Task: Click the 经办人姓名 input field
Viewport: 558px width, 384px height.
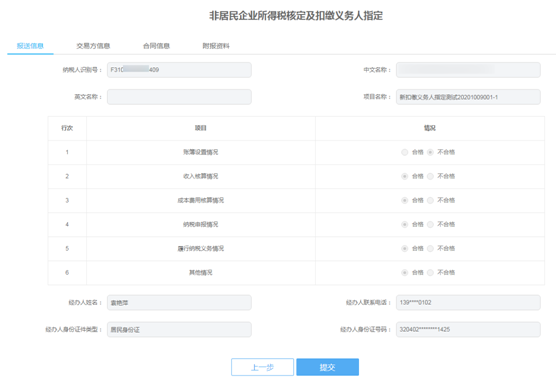Action: pos(179,303)
